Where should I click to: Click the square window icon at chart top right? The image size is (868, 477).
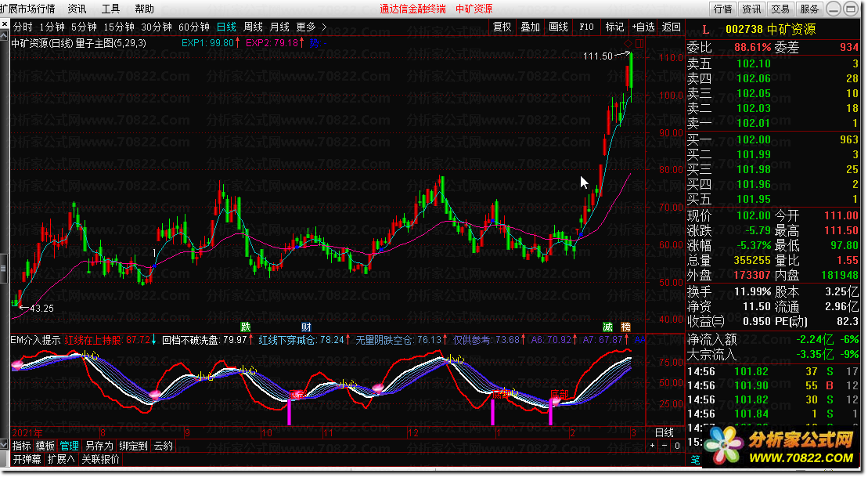pyautogui.click(x=639, y=43)
